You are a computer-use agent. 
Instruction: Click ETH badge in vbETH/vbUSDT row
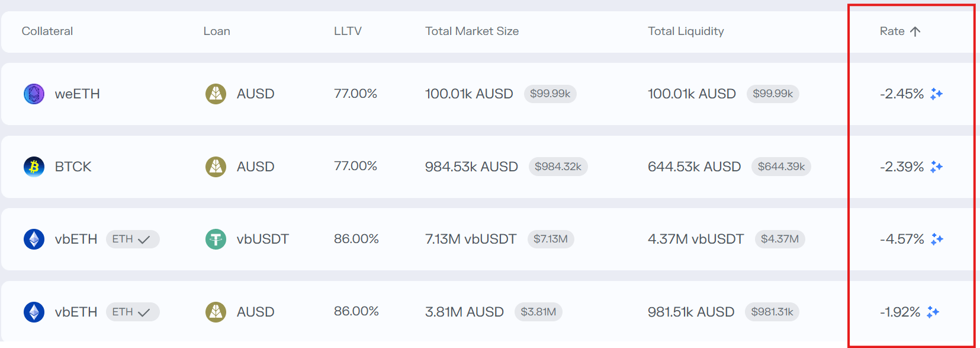132,240
